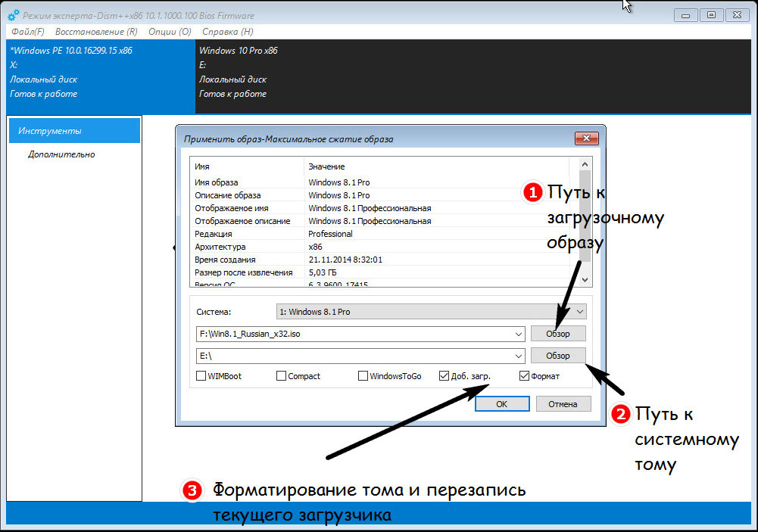Open the Файл(F) menu

pos(28,32)
